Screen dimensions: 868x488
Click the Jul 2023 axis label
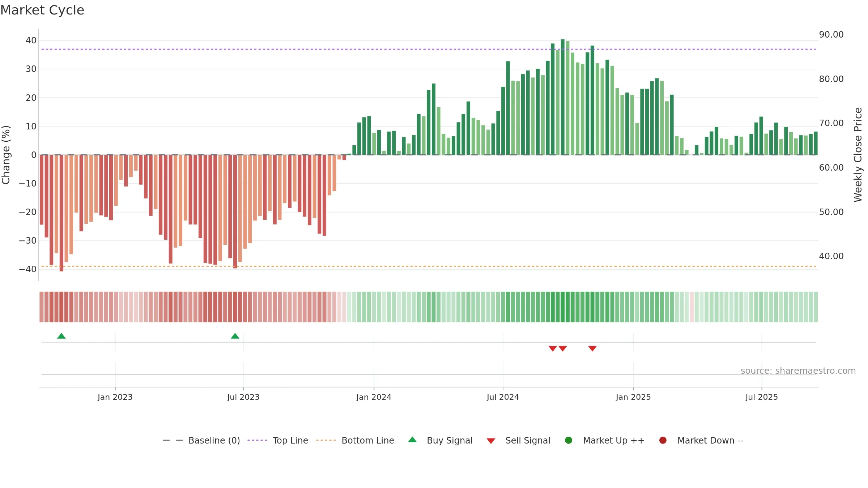(243, 397)
